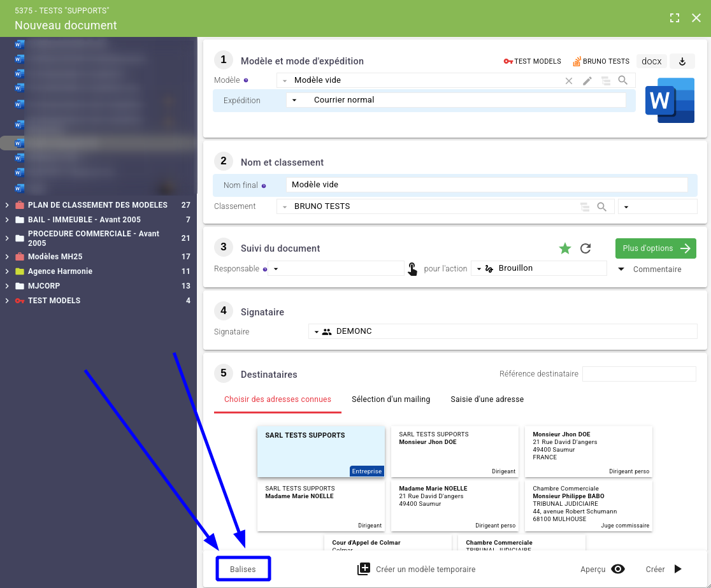
Task: Click the refresh icon in Suivi du document
Action: click(x=585, y=248)
